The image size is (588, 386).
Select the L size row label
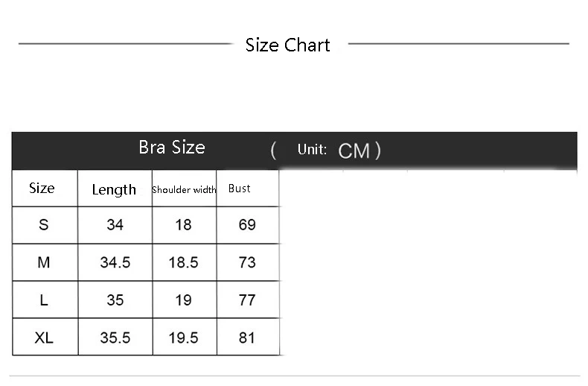pos(45,300)
